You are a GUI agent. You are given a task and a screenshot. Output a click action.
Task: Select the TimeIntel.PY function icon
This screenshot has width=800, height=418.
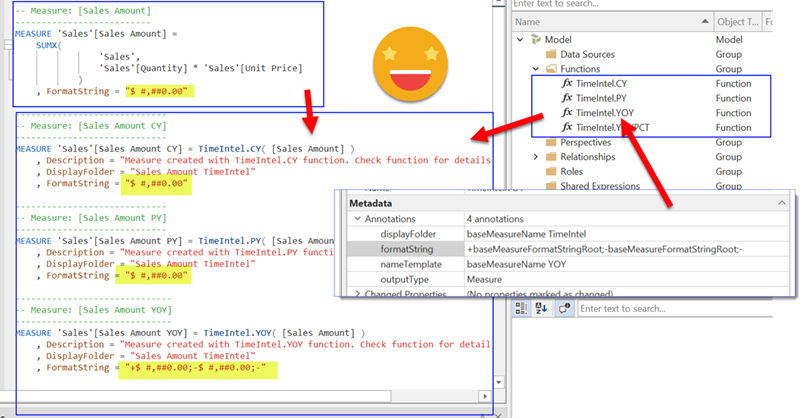coord(567,99)
